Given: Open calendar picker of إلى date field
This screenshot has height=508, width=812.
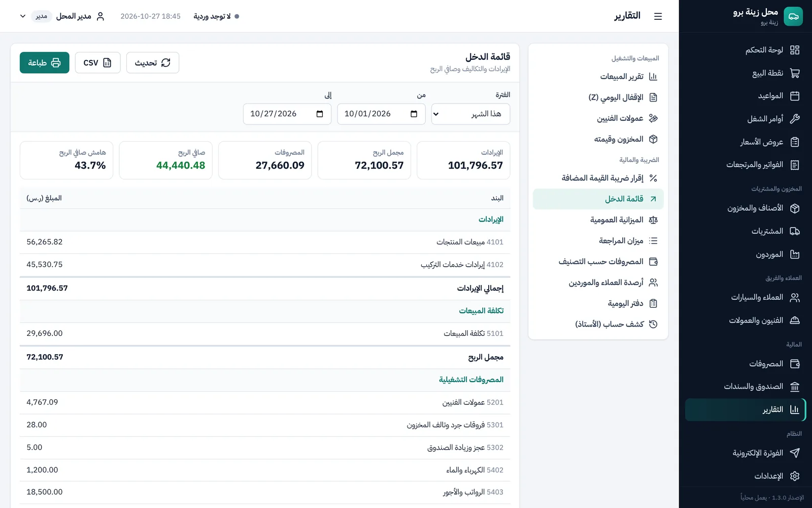Looking at the screenshot, I should (x=320, y=114).
